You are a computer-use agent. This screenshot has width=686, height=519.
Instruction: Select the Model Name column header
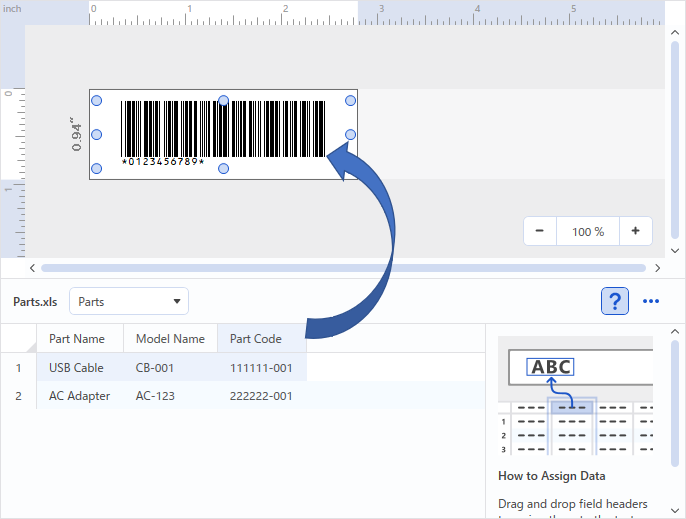tap(170, 339)
